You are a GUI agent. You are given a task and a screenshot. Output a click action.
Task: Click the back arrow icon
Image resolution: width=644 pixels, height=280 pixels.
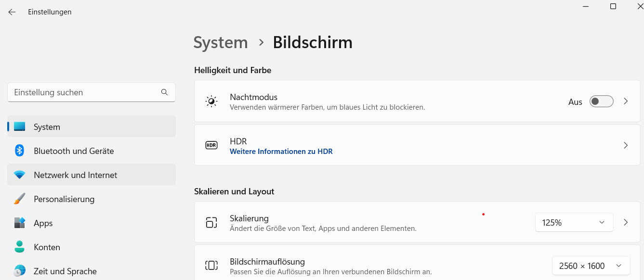point(12,12)
